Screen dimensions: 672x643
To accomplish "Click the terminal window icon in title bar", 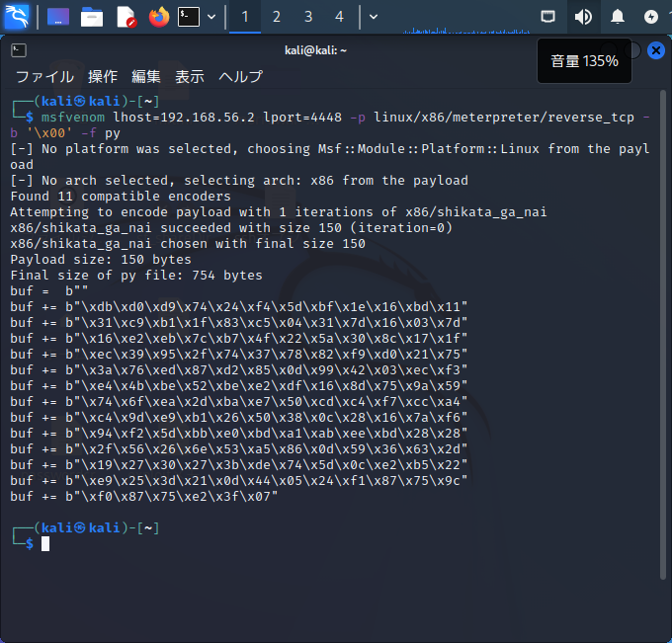I will 19,50.
